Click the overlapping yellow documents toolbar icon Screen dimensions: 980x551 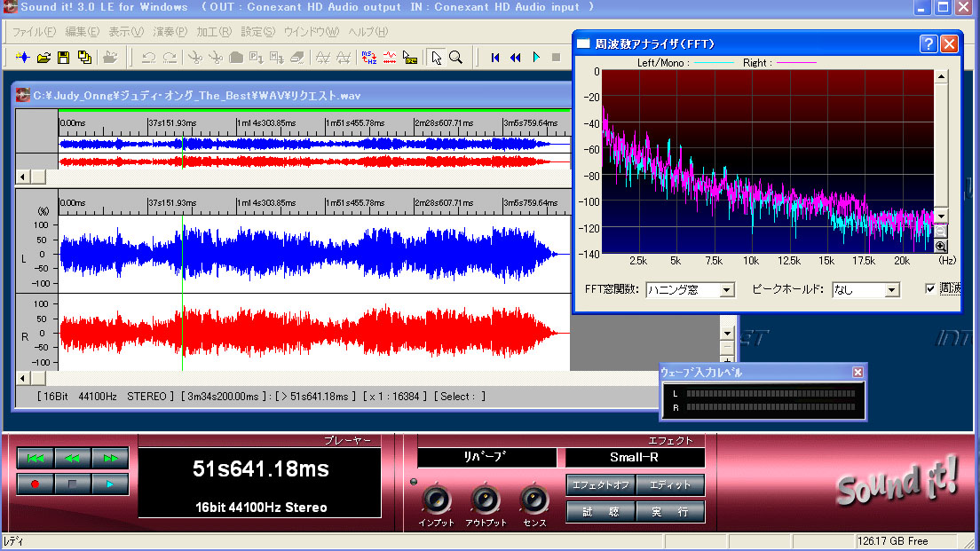pos(84,58)
